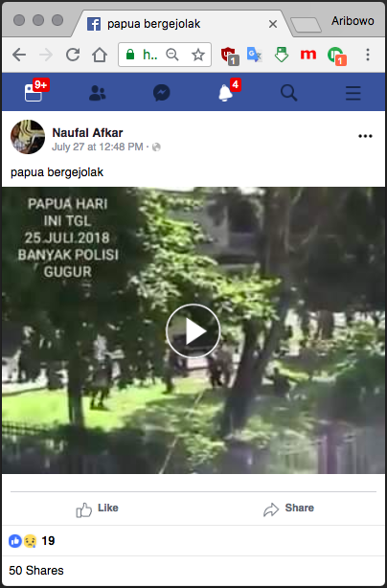Share the papua bergejolak post
The image size is (387, 588).
click(288, 509)
